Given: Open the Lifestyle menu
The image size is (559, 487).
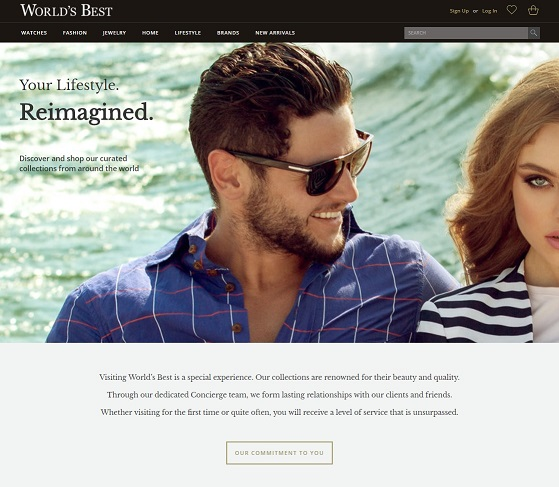Looking at the screenshot, I should click(188, 33).
